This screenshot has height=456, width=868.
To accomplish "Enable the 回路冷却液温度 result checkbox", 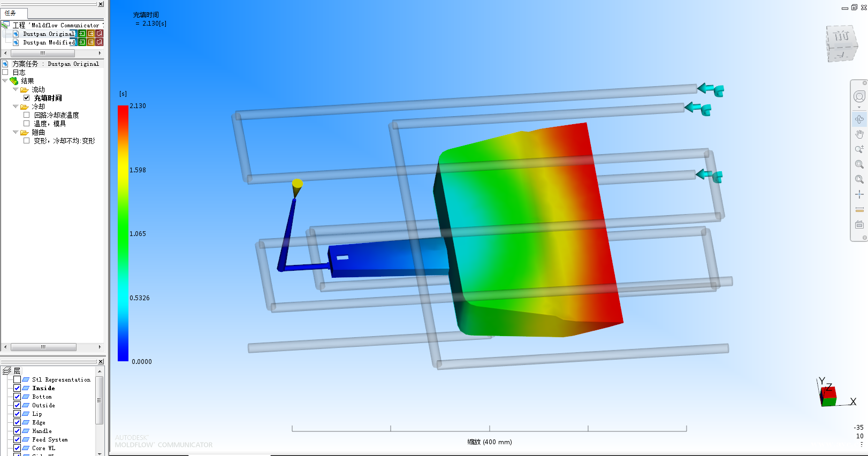I will click(x=26, y=115).
